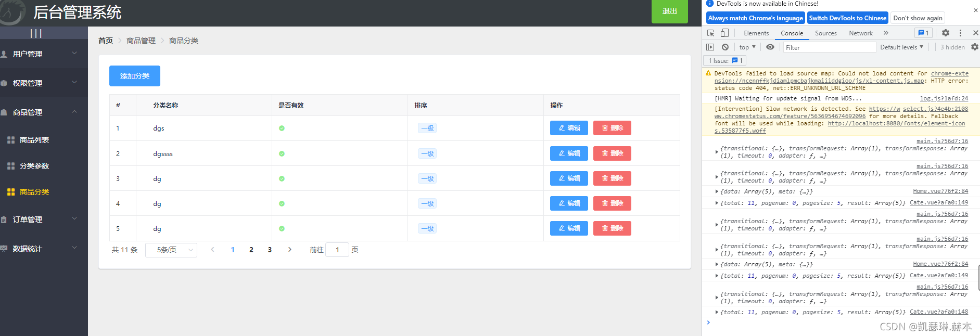Show the console sidebar icon
This screenshot has width=980, height=336.
[x=710, y=47]
